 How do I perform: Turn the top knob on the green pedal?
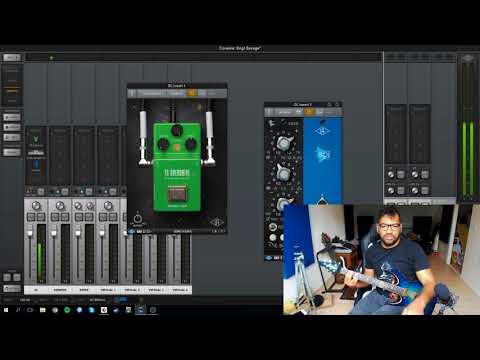click(177, 130)
